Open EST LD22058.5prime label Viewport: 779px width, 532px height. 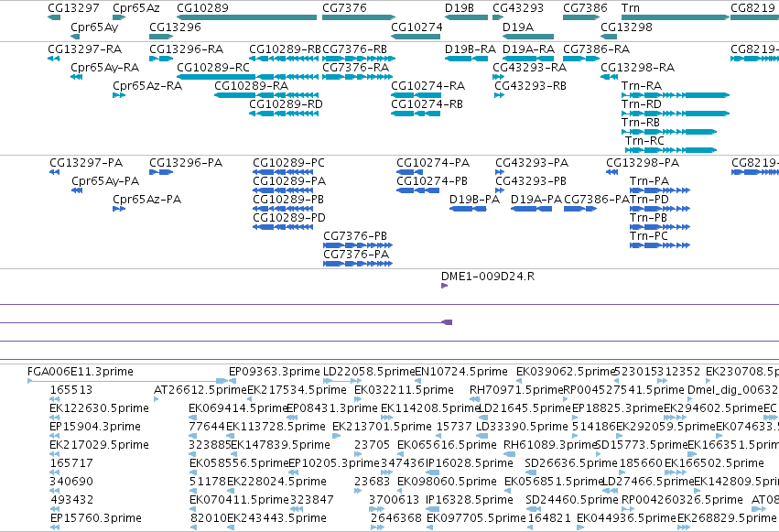click(369, 372)
